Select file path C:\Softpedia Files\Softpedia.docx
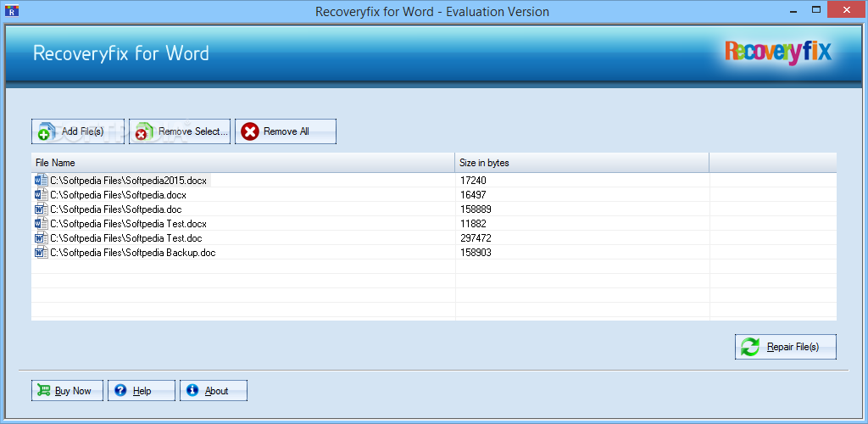The width and height of the screenshot is (868, 424). click(x=118, y=195)
